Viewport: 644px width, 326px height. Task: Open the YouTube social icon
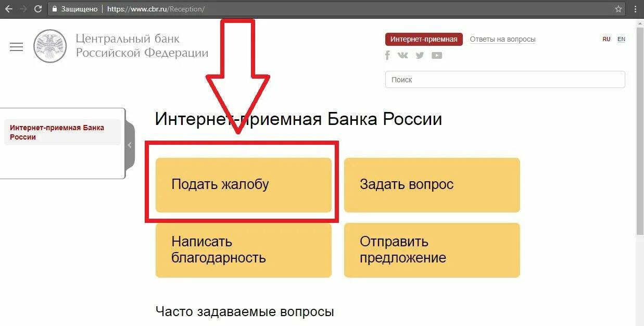point(437,55)
